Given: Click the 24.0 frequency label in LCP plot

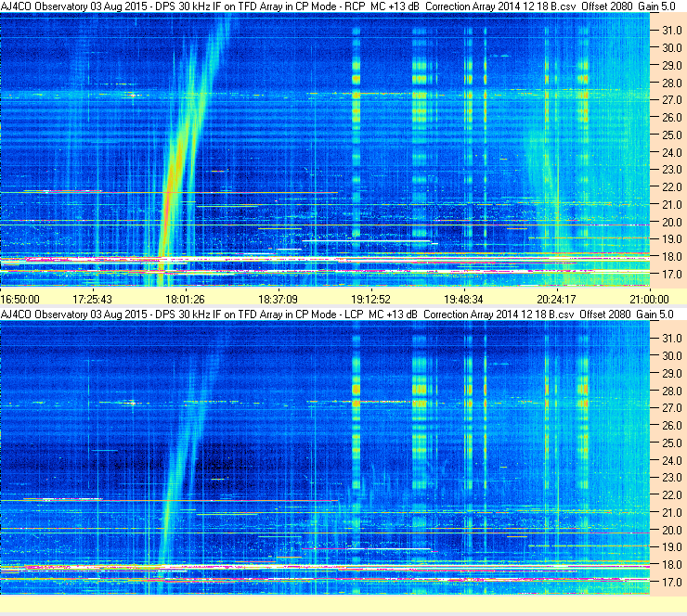Looking at the screenshot, I should [671, 460].
